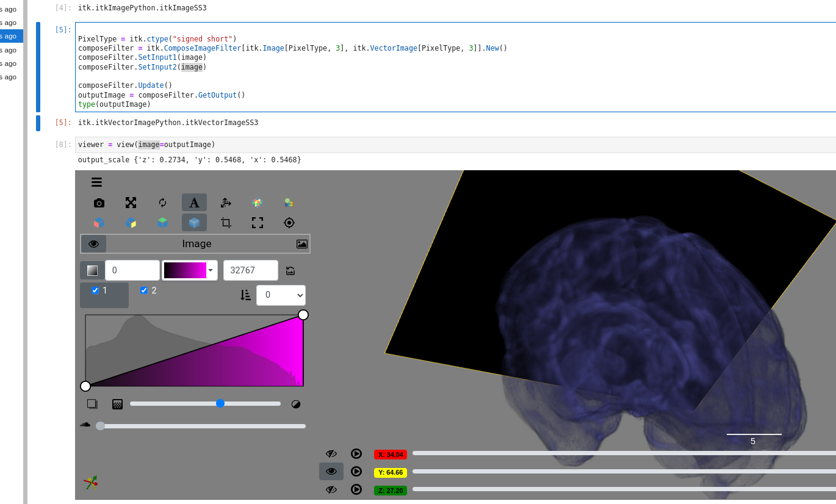
Task: Take a screenshot with the camera icon
Action: (98, 202)
